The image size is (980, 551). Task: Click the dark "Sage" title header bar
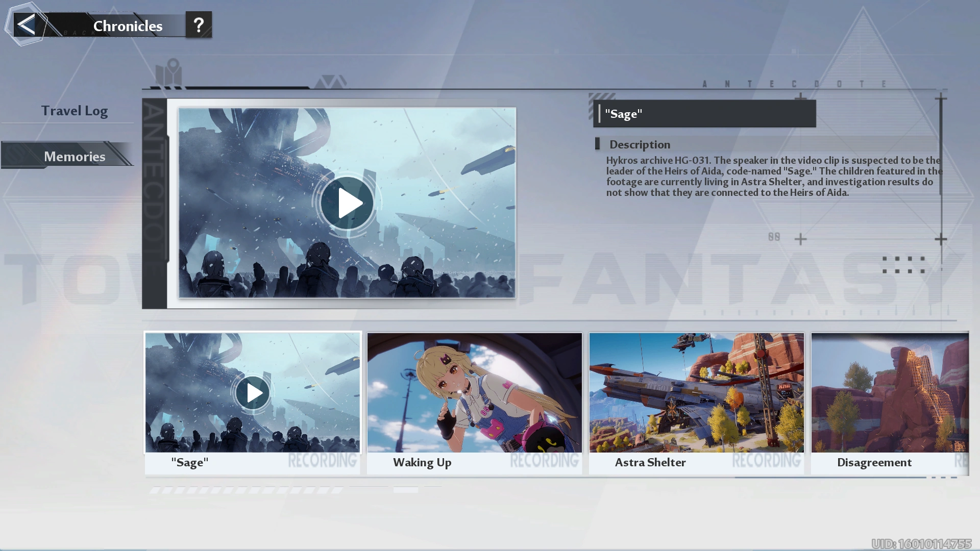click(x=704, y=113)
